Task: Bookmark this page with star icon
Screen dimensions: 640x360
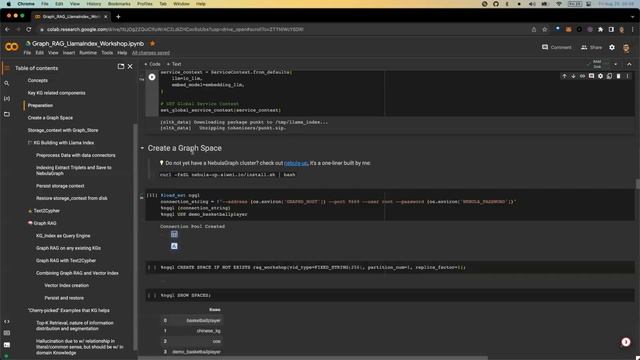Action: click(x=544, y=29)
